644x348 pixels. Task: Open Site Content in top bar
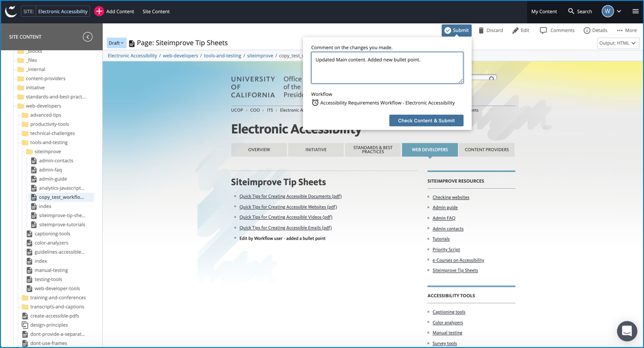[156, 11]
